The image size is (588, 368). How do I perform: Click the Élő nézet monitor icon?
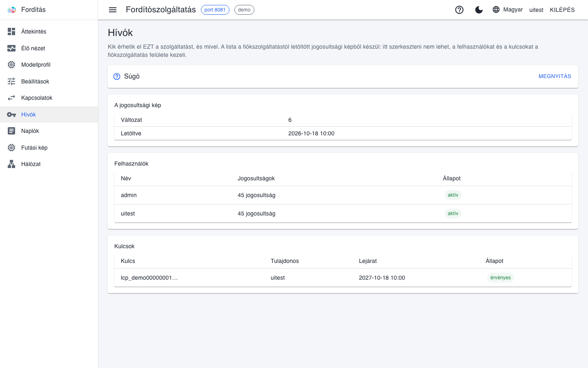point(11,48)
